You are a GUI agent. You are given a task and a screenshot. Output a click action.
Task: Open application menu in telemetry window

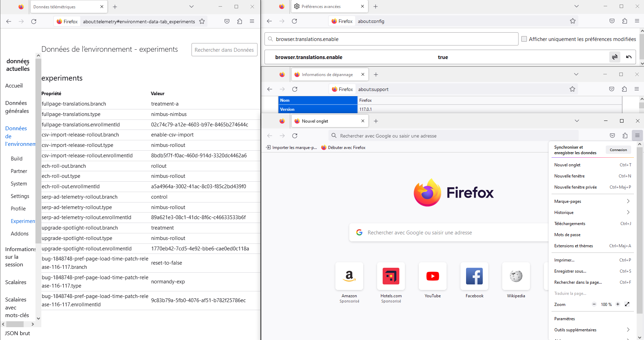(x=252, y=22)
